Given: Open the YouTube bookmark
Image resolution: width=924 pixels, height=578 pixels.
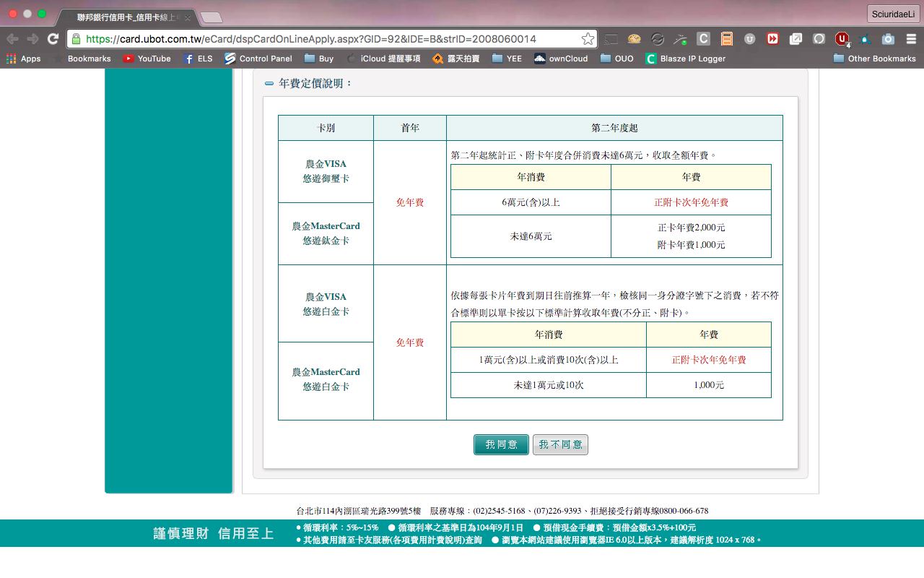Looking at the screenshot, I should click(147, 59).
